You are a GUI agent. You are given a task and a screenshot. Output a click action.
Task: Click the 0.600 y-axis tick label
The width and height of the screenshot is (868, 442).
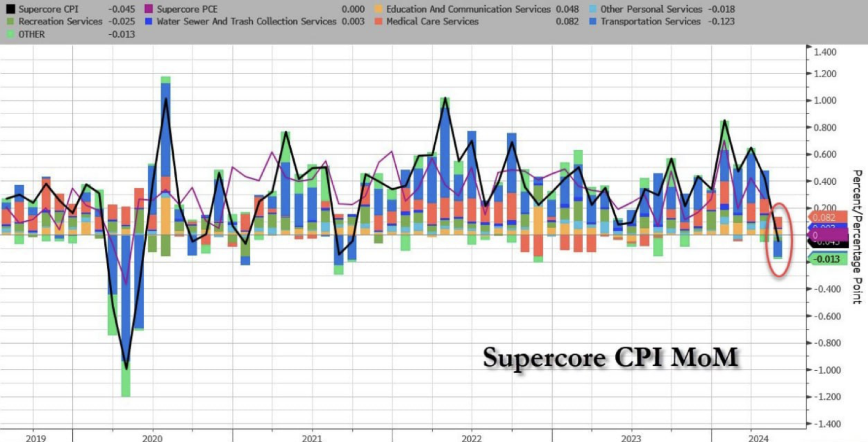coord(825,155)
